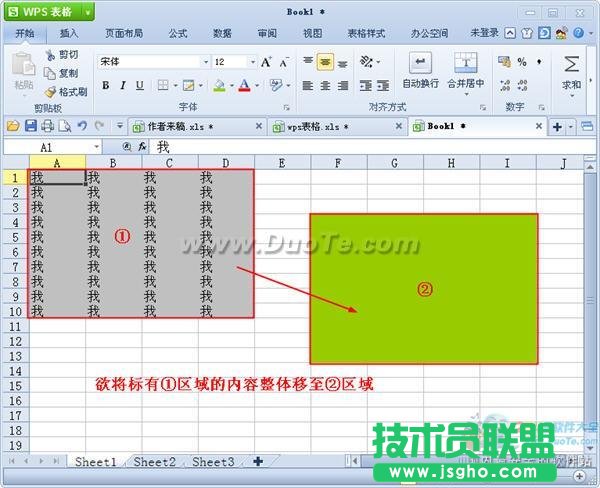
Task: Open the 开始 ribbon tab
Action: click(x=25, y=33)
